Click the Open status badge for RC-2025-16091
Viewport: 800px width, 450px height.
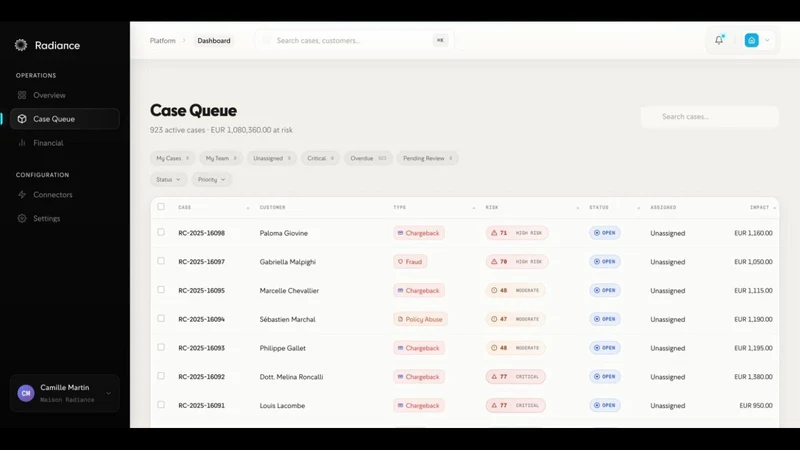click(605, 405)
